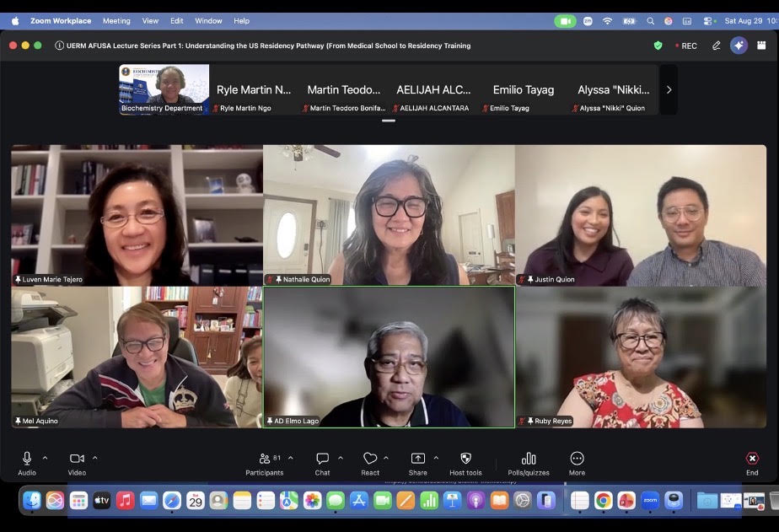Select the AD Elmo Lago video tile

pos(389,357)
